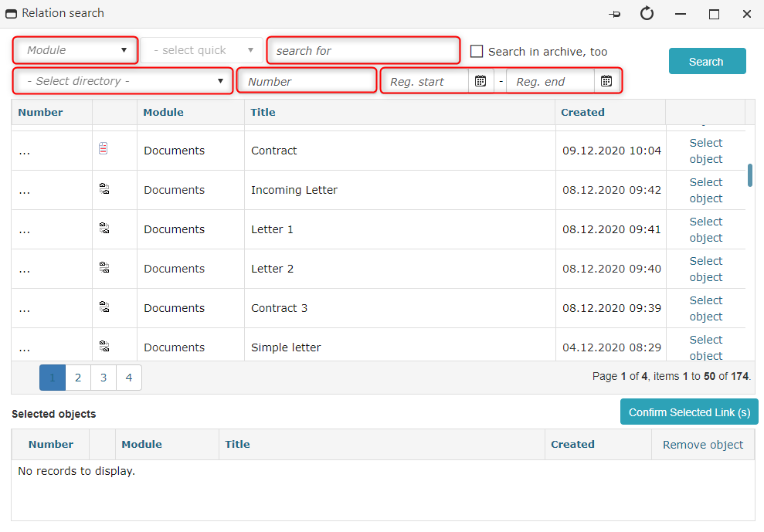Focus the Number input field
The image size is (764, 532).
point(307,81)
